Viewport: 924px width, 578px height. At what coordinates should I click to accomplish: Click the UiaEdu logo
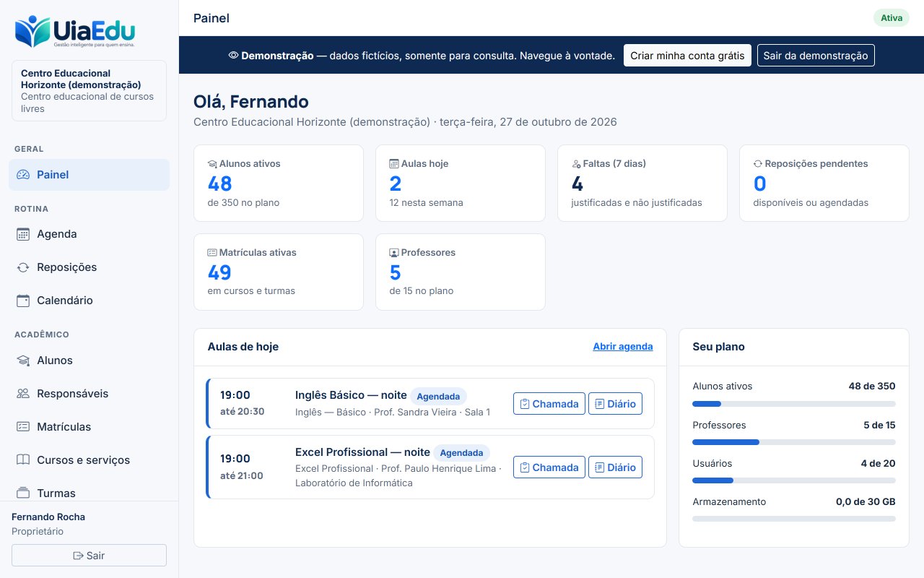coord(75,32)
